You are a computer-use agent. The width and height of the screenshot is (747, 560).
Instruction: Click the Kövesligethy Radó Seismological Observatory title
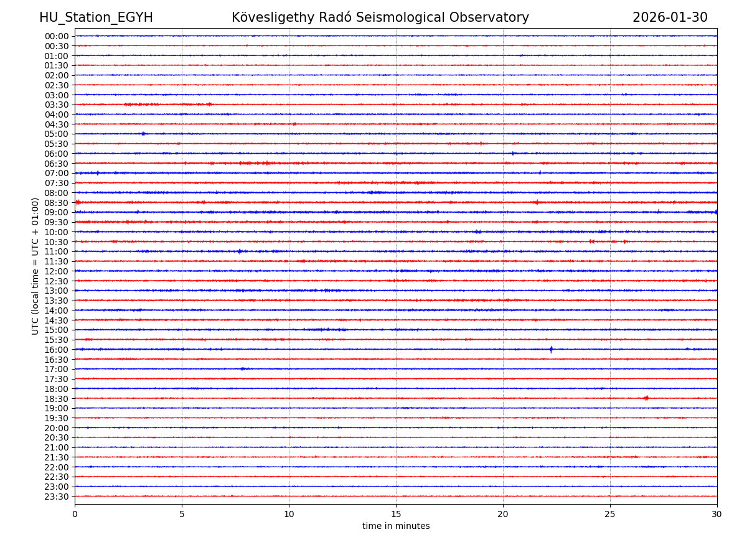tap(380, 18)
